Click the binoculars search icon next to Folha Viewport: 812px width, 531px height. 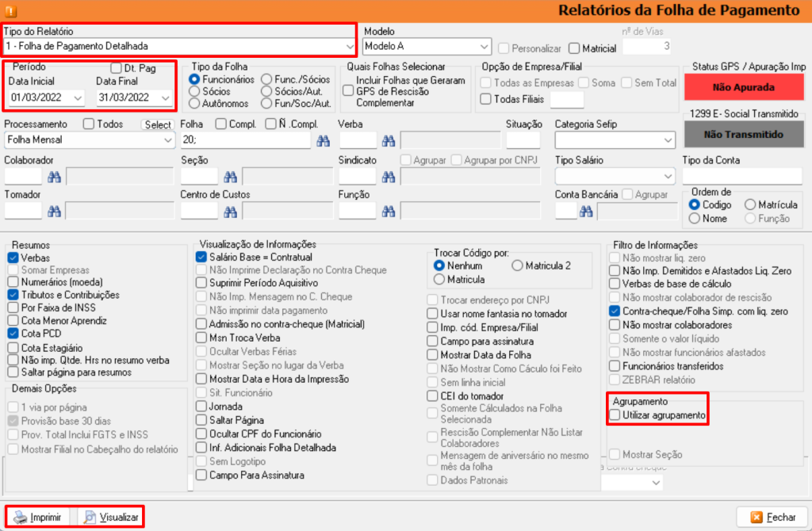click(323, 140)
